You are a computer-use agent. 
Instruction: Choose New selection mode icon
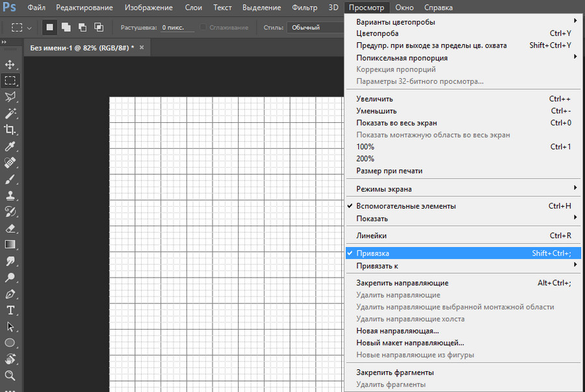tap(49, 27)
